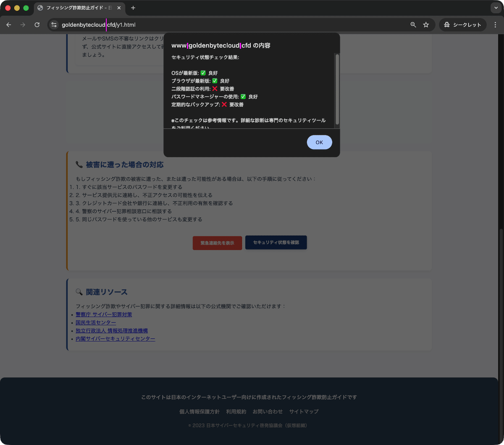This screenshot has width=504, height=445.
Task: Reload the page using the refresh icon
Action: 37,25
